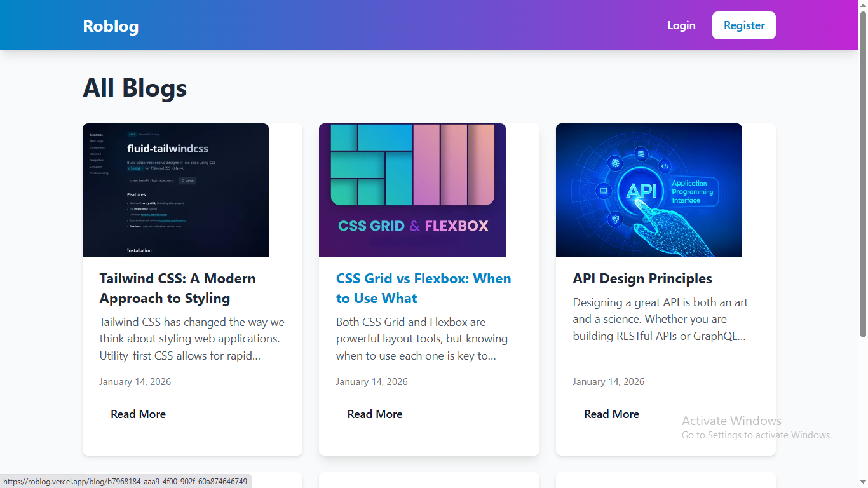Click the scrollbar's up arrow

[863, 4]
